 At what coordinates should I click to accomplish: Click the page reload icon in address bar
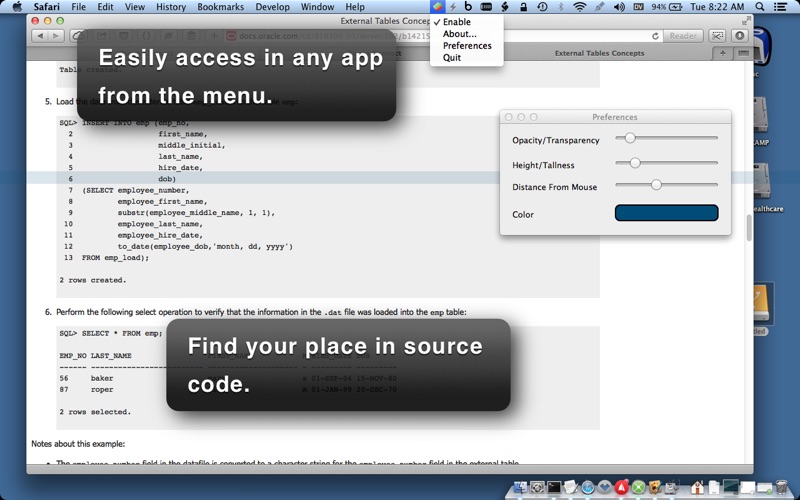(x=655, y=36)
